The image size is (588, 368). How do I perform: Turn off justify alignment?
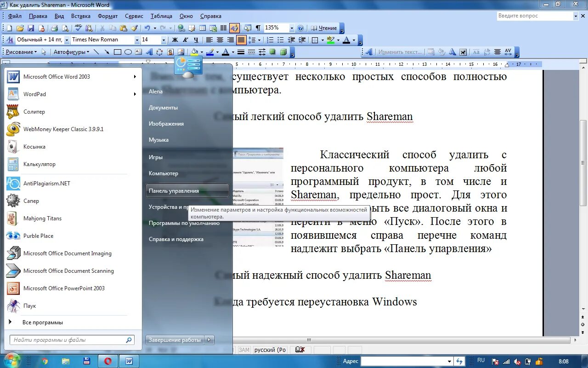click(x=241, y=40)
